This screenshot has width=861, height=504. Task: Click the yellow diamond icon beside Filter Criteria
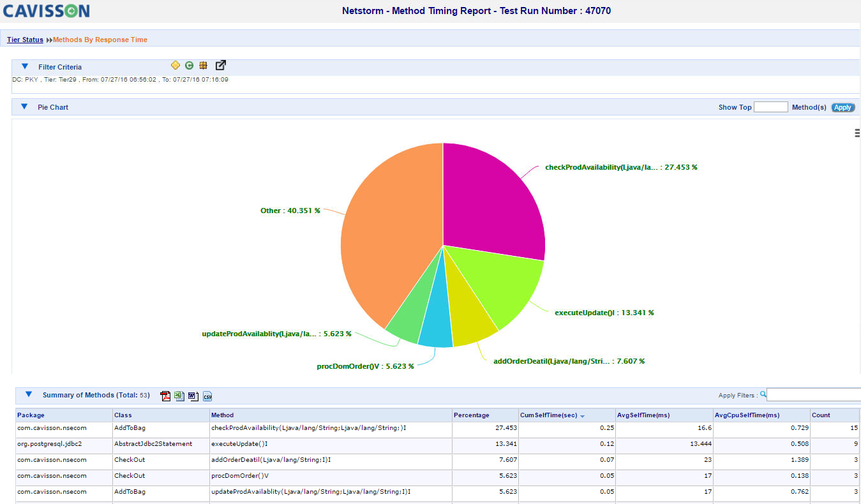tap(176, 65)
